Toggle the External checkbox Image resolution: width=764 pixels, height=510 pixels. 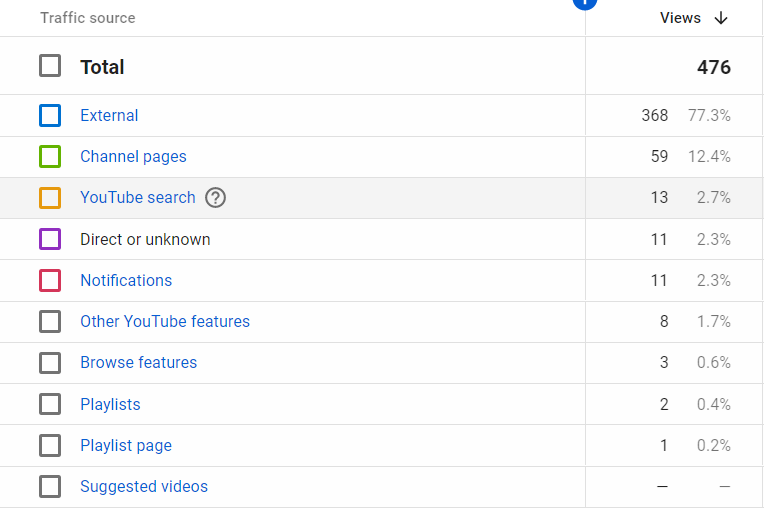click(50, 115)
